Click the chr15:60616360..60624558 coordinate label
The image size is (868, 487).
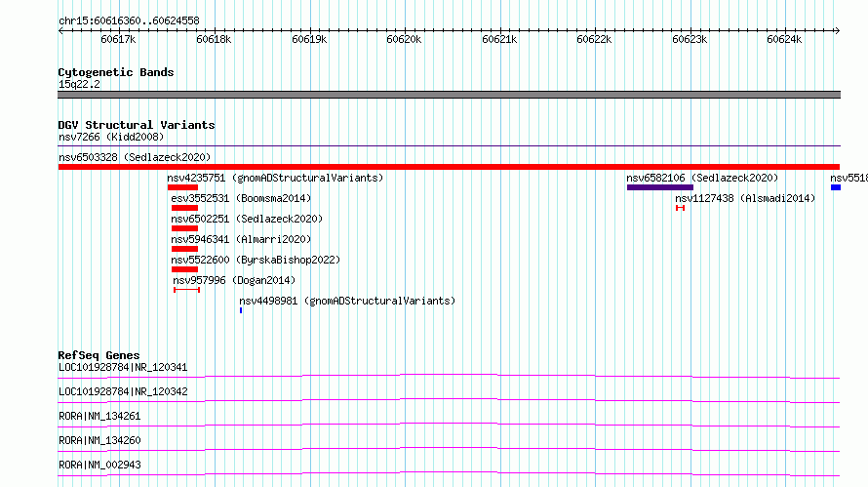pyautogui.click(x=129, y=20)
